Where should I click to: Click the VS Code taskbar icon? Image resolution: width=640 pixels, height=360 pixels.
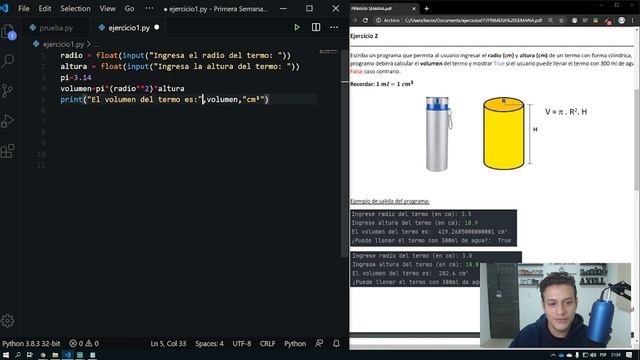pos(68,355)
